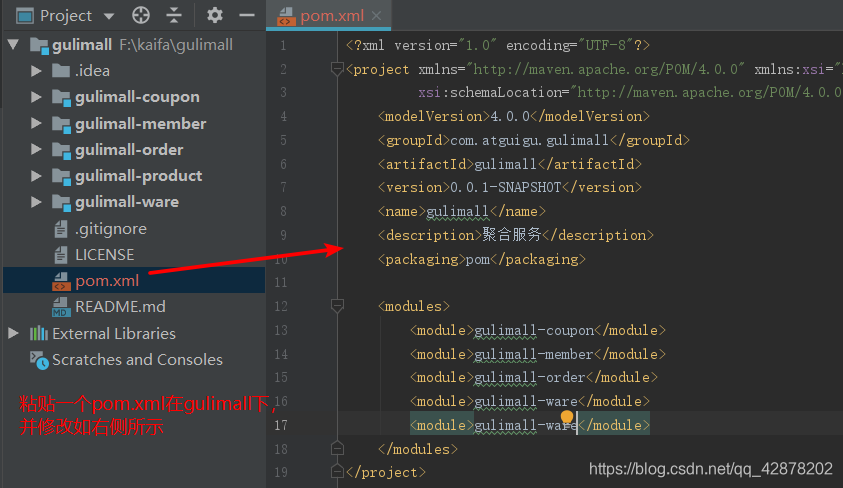The height and width of the screenshot is (488, 843).
Task: Click line number 17 in gutter
Action: point(281,425)
